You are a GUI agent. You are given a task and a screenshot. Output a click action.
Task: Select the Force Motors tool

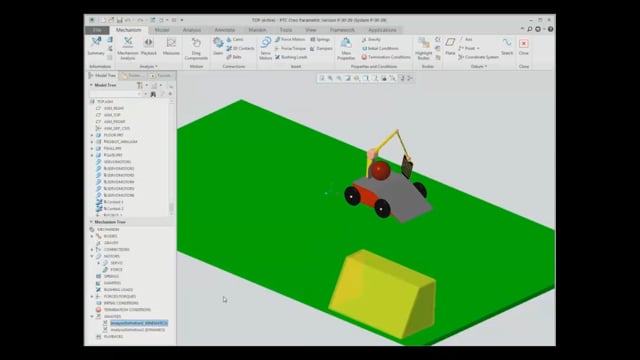[x=290, y=40]
